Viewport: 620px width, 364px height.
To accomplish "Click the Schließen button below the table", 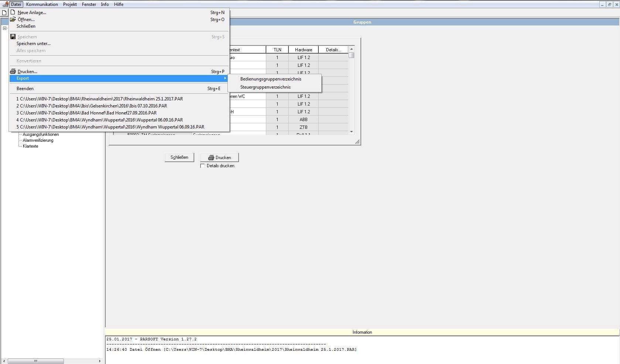I will click(179, 157).
